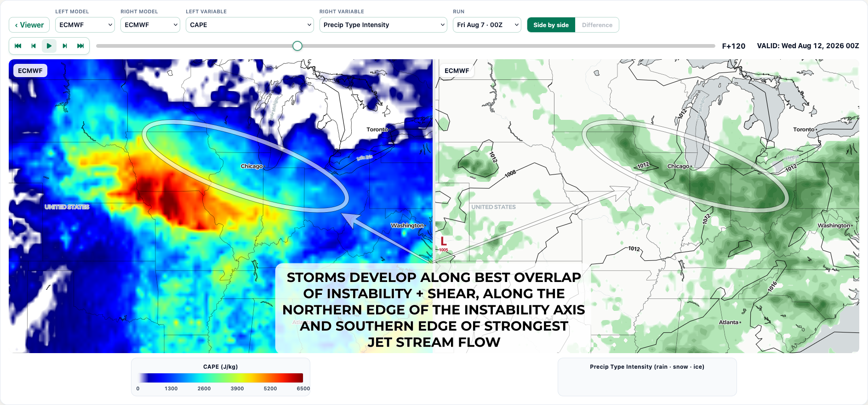Step back one forecast frame
Image resolution: width=868 pixels, height=405 pixels.
[x=34, y=46]
